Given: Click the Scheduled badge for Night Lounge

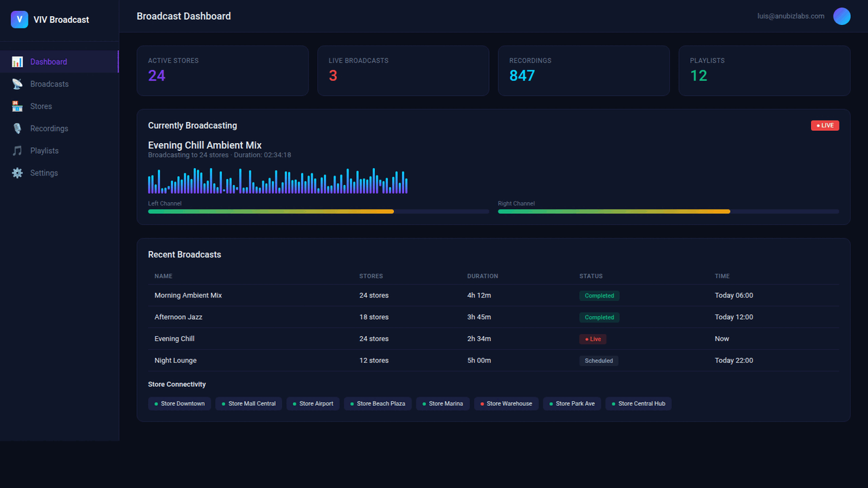Looking at the screenshot, I should (599, 360).
